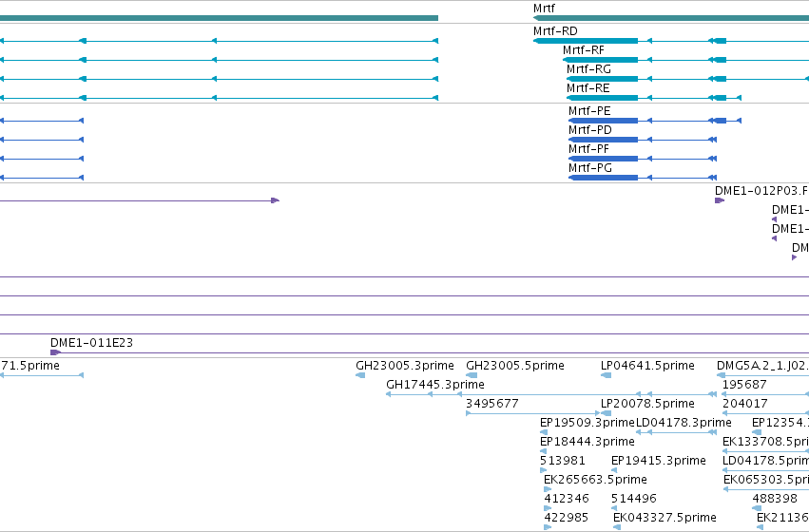This screenshot has width=809, height=532.
Task: Open the Mrtf-RD transcript label
Action: pyautogui.click(x=555, y=31)
